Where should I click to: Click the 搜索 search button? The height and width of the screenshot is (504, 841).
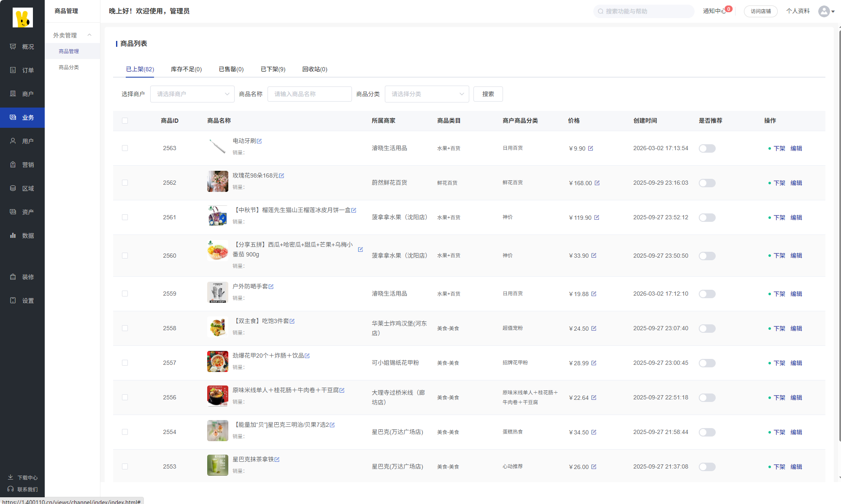pos(488,94)
